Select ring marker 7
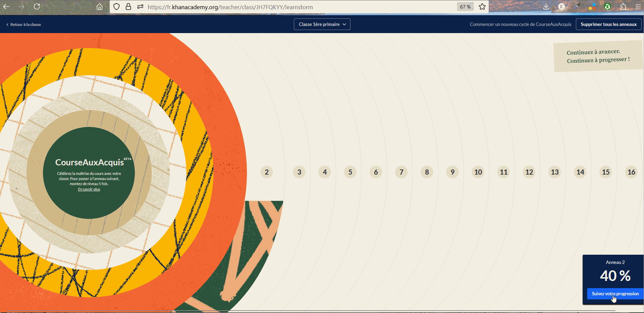644x313 pixels. (402, 172)
